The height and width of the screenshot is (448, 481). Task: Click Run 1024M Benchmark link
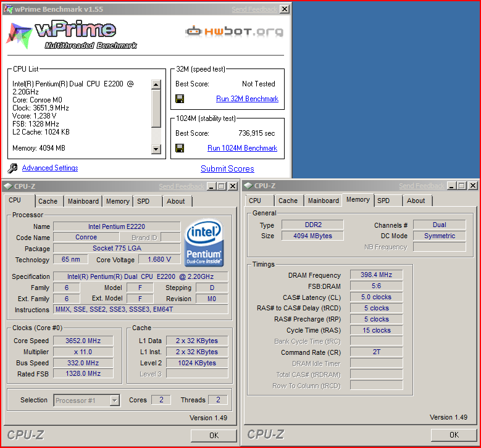(x=242, y=148)
